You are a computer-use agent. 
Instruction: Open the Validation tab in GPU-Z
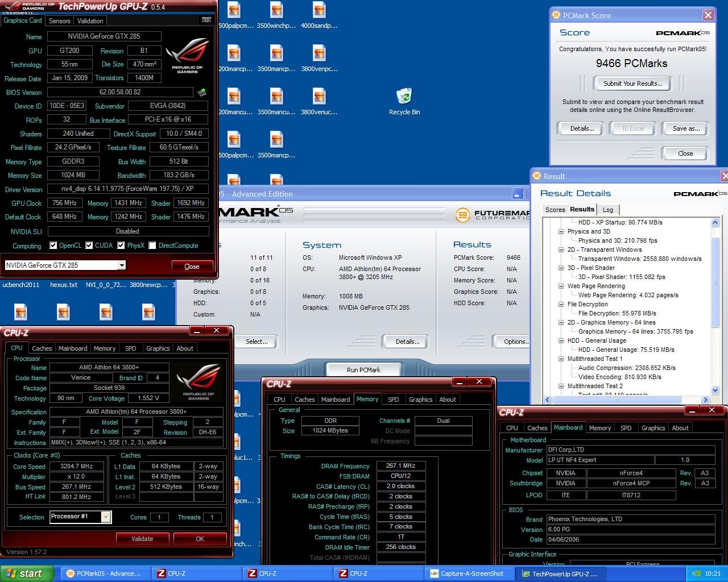[x=90, y=21]
